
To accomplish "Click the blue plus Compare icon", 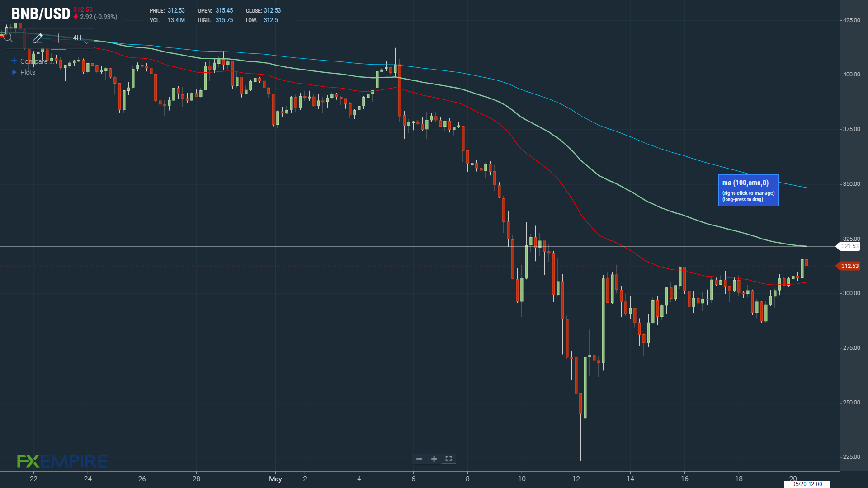I will pos(14,61).
